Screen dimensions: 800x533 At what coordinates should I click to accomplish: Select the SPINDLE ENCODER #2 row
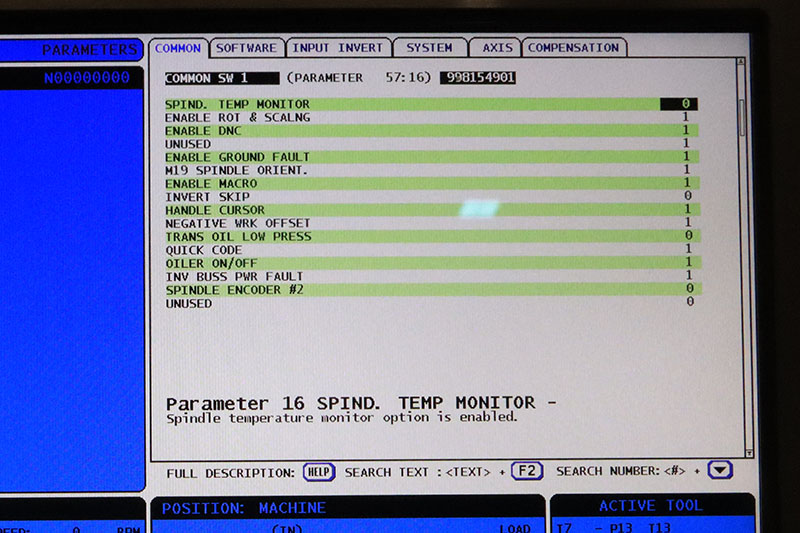click(x=434, y=290)
